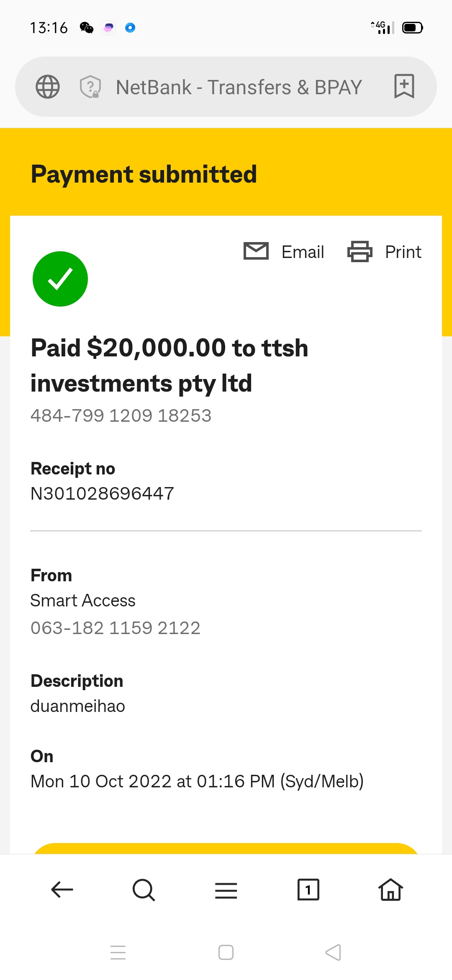Open site security shield icon
452x980 pixels.
90,87
